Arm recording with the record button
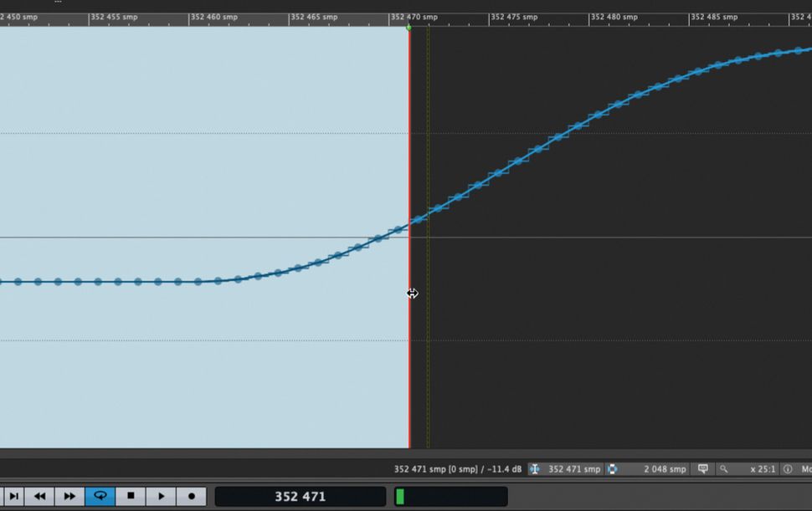This screenshot has height=511, width=812. (189, 496)
